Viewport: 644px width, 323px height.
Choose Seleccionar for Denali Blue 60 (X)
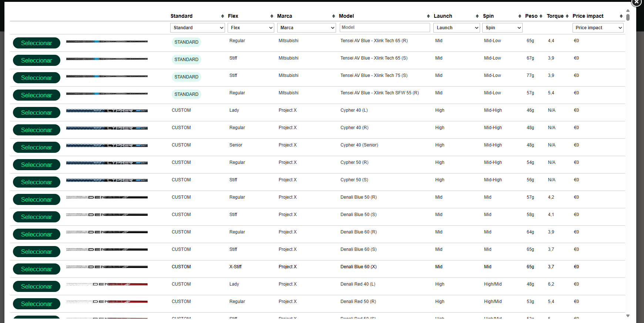36,269
